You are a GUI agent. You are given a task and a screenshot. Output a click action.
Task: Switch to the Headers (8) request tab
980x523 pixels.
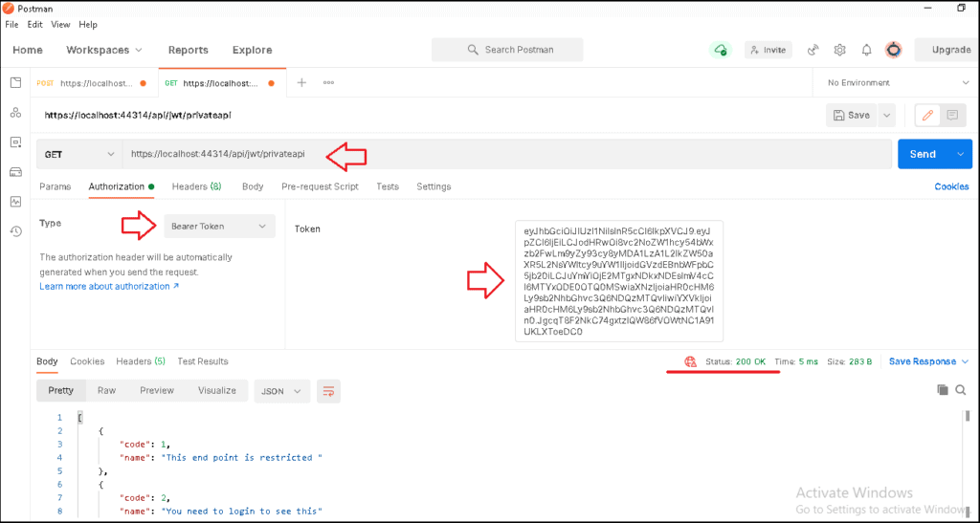(x=196, y=186)
